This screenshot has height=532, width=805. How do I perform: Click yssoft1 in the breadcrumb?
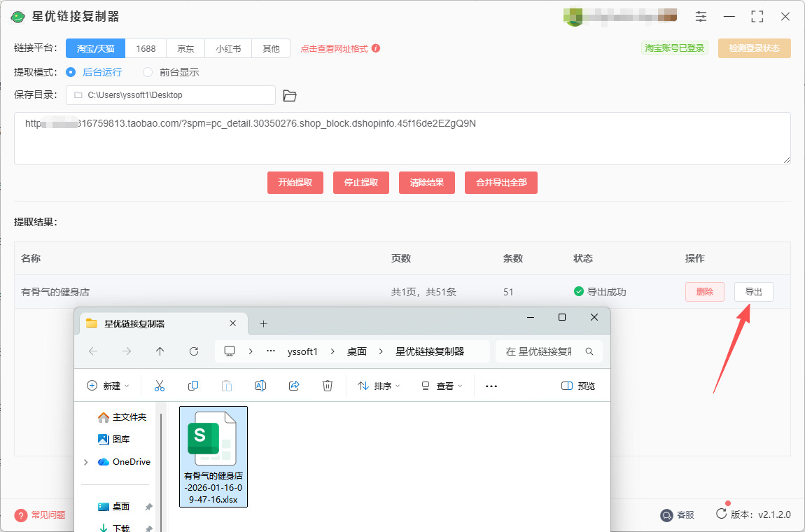[x=302, y=351]
